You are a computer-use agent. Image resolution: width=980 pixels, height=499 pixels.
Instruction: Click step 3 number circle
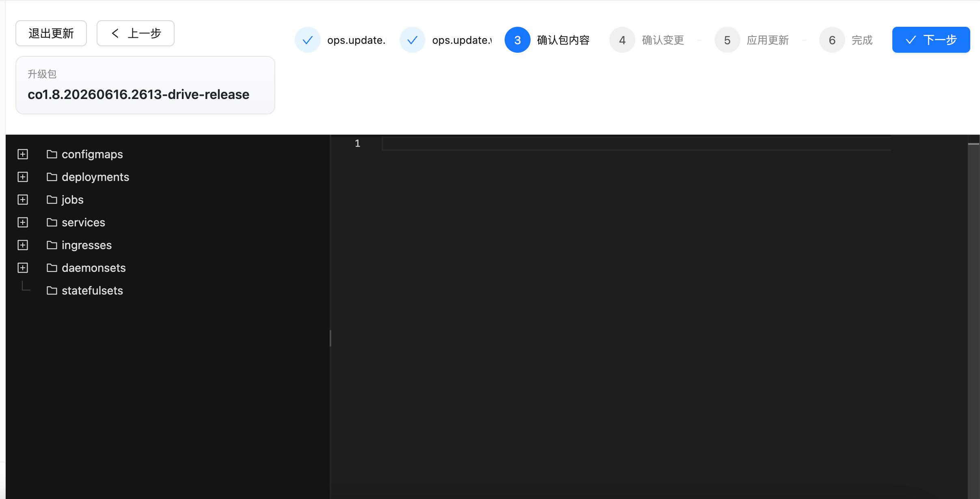point(518,40)
